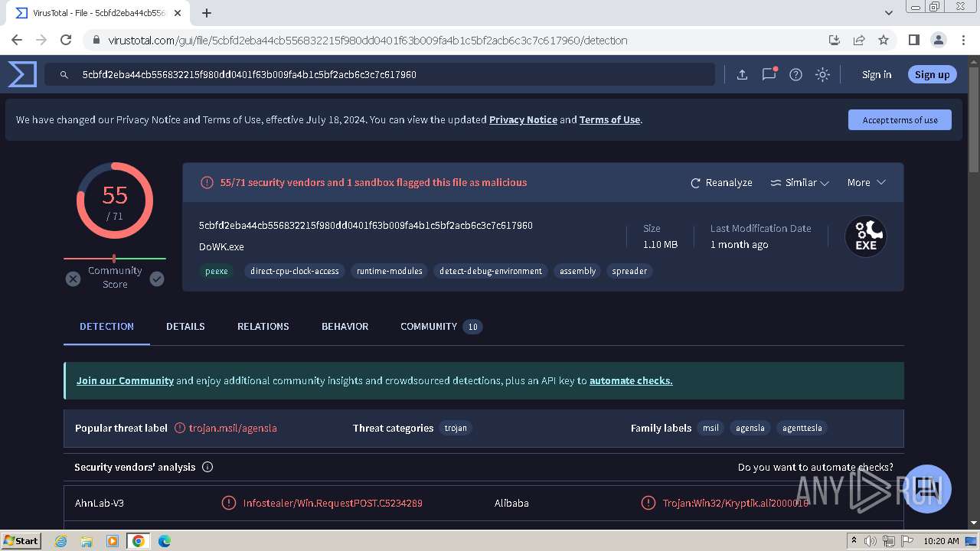Click the agenttesla family label
This screenshot has width=980, height=551.
click(802, 429)
